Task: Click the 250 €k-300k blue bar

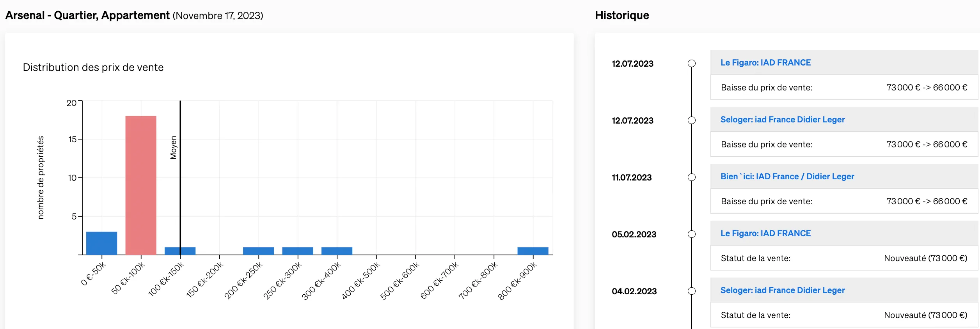Action: tap(298, 251)
